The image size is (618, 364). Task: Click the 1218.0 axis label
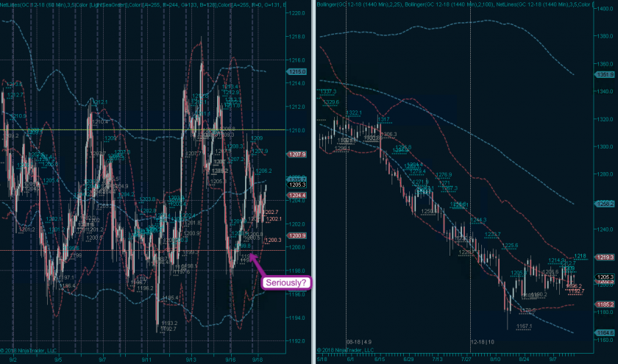click(x=297, y=37)
